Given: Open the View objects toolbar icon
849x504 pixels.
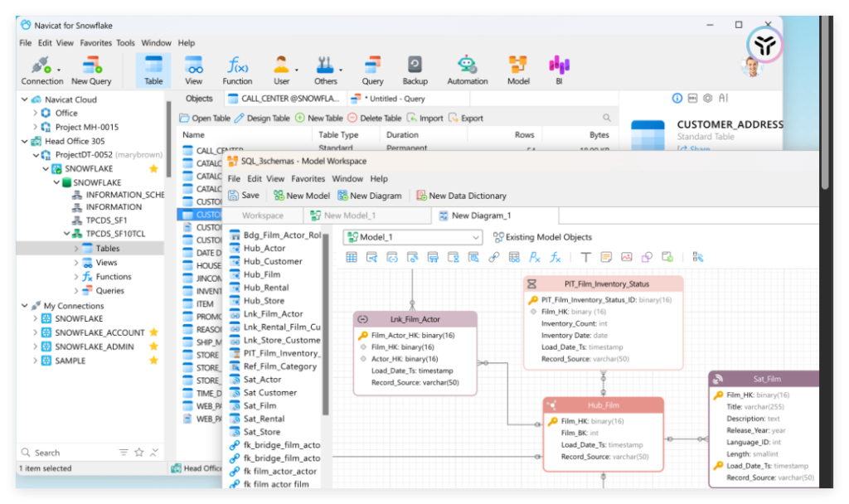Looking at the screenshot, I should click(x=193, y=71).
